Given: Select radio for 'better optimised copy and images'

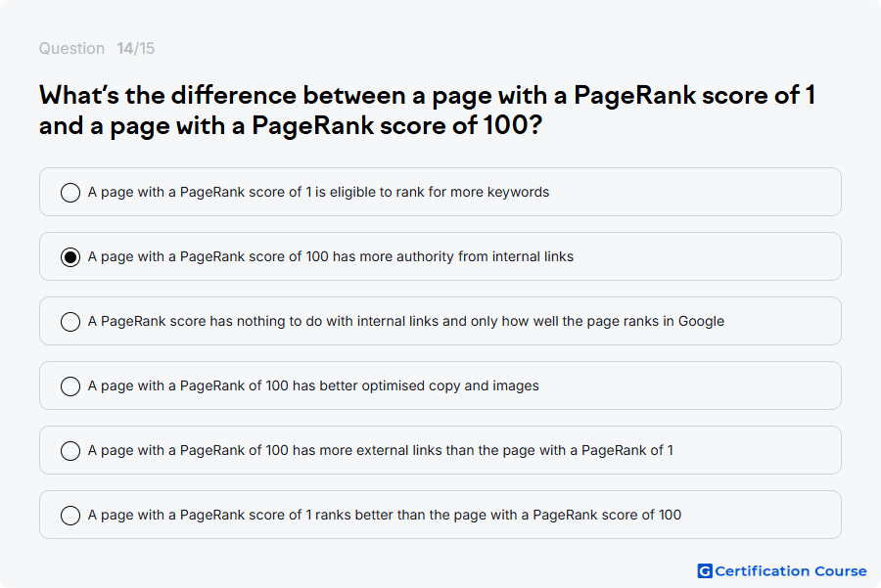Looking at the screenshot, I should click(70, 385).
